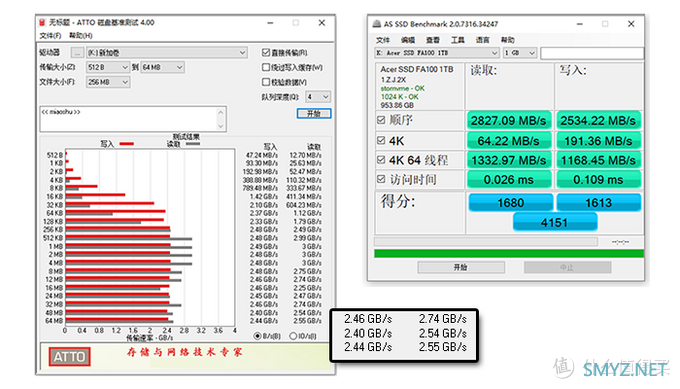Viewport: 680px width, 389px height.
Task: Enable the direct I/O checkbox
Action: pyautogui.click(x=266, y=52)
